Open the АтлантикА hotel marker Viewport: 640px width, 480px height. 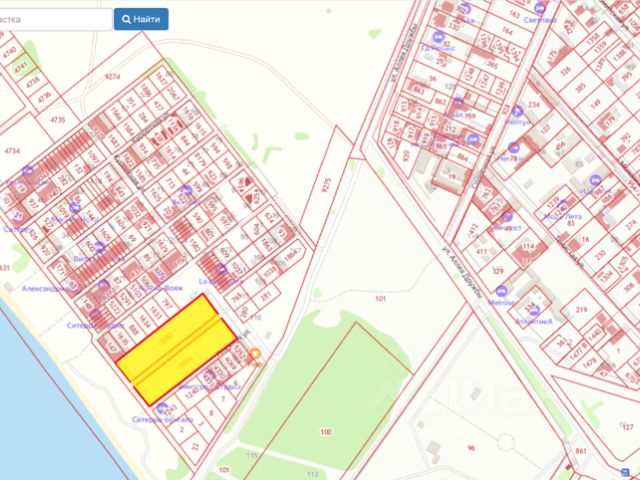click(534, 310)
